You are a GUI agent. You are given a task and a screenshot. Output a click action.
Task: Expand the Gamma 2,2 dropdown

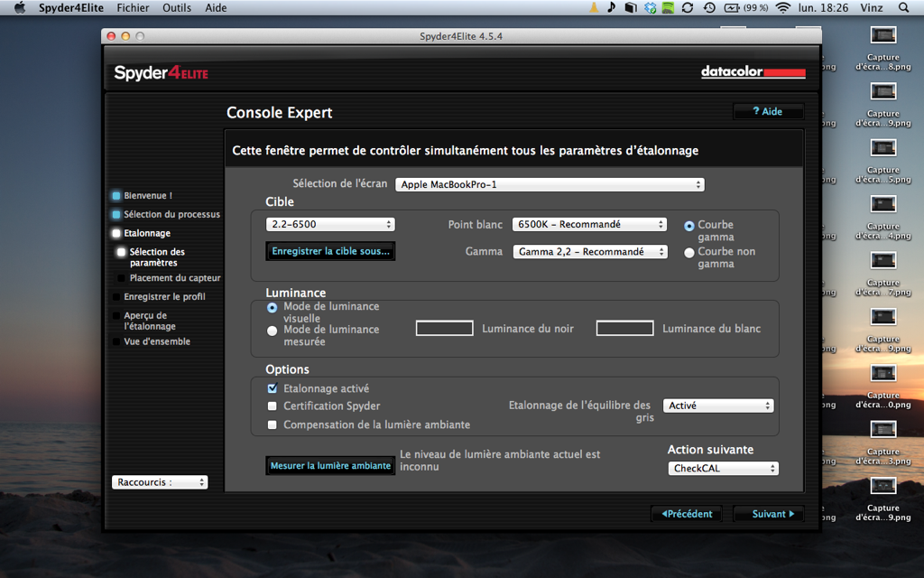coord(589,252)
